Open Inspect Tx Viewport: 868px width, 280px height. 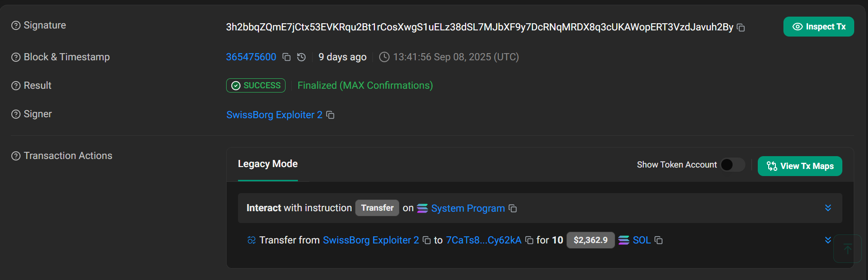[819, 27]
